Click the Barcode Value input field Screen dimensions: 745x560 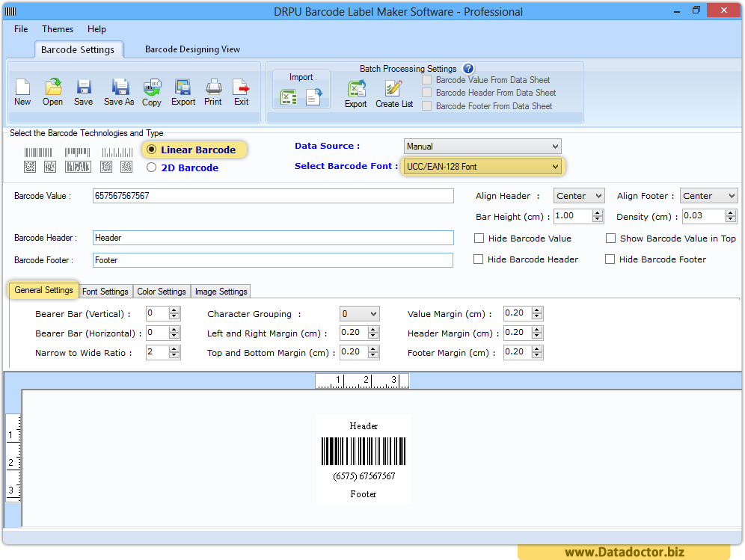click(273, 196)
